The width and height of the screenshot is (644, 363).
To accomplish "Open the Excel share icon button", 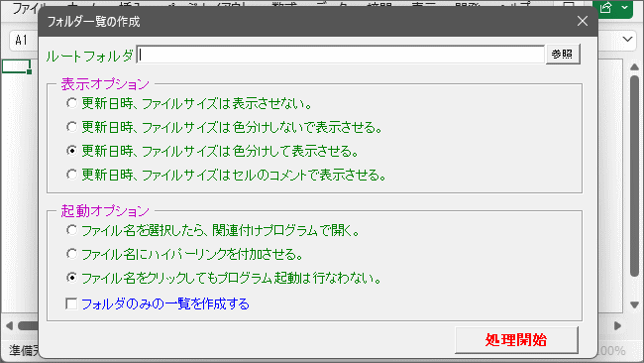I will coord(606,7).
